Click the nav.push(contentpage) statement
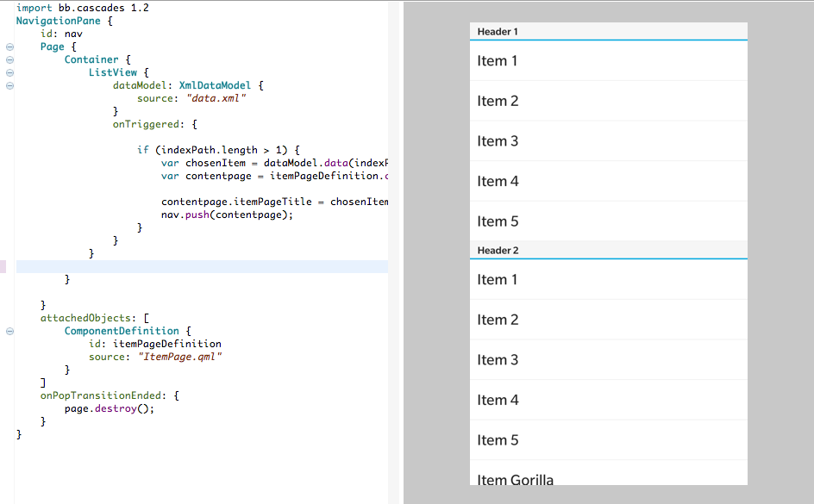Viewport: 814px width, 504px height. pyautogui.click(x=228, y=215)
